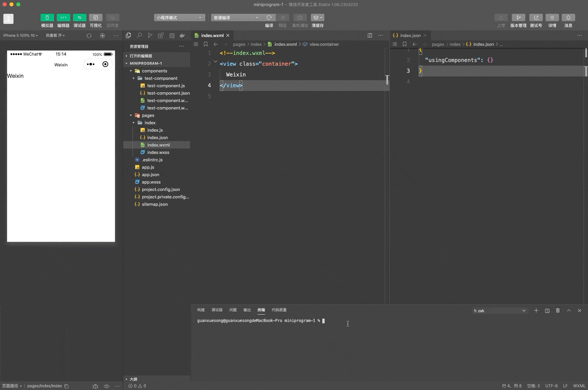Image resolution: width=588 pixels, height=390 pixels.
Task: Click the upload (上传) icon
Action: click(x=501, y=18)
